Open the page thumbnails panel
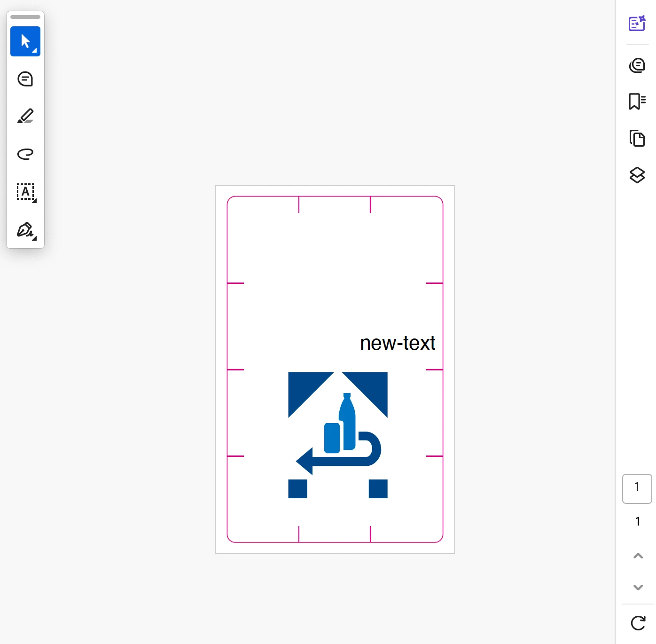The height and width of the screenshot is (644, 656). point(637,138)
